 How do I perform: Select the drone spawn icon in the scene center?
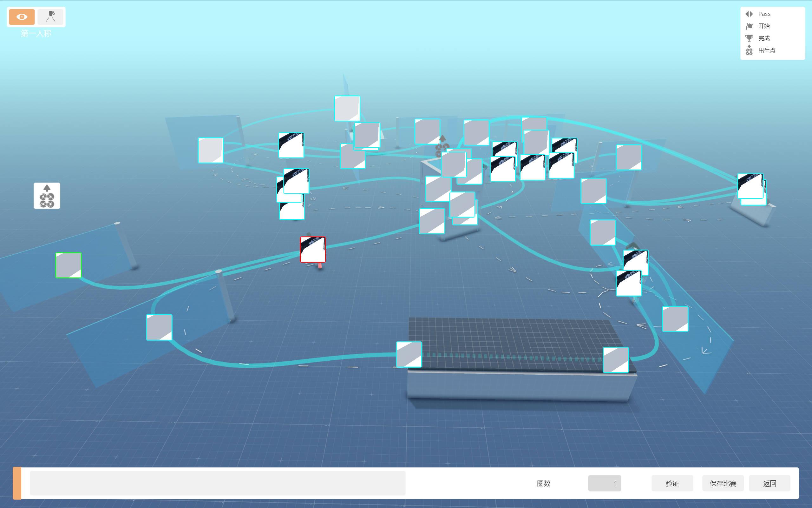(442, 146)
